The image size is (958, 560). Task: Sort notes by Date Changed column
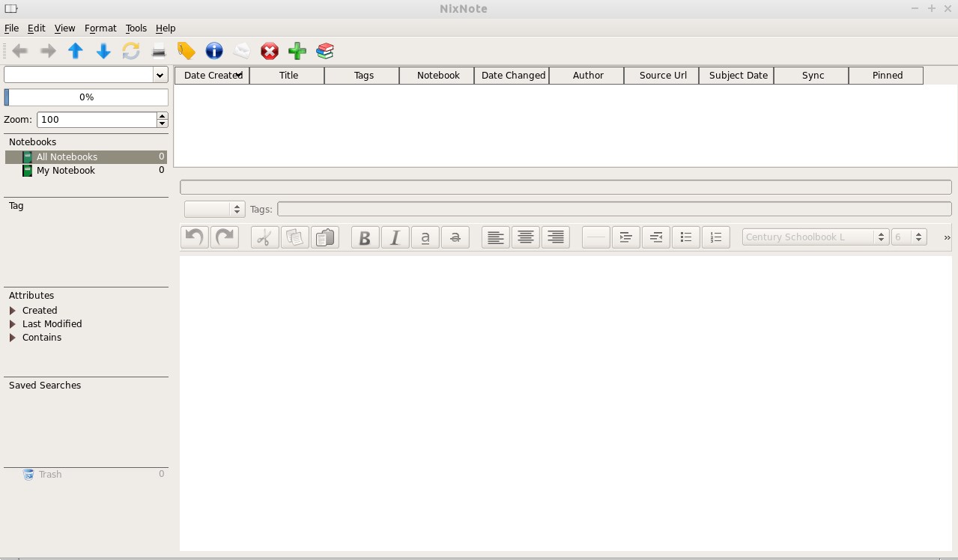click(x=512, y=76)
